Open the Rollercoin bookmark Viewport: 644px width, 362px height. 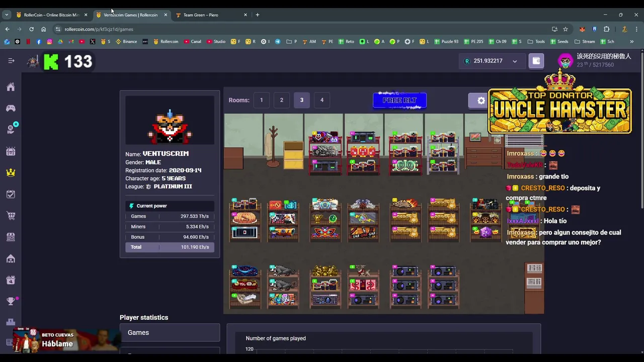[166, 42]
